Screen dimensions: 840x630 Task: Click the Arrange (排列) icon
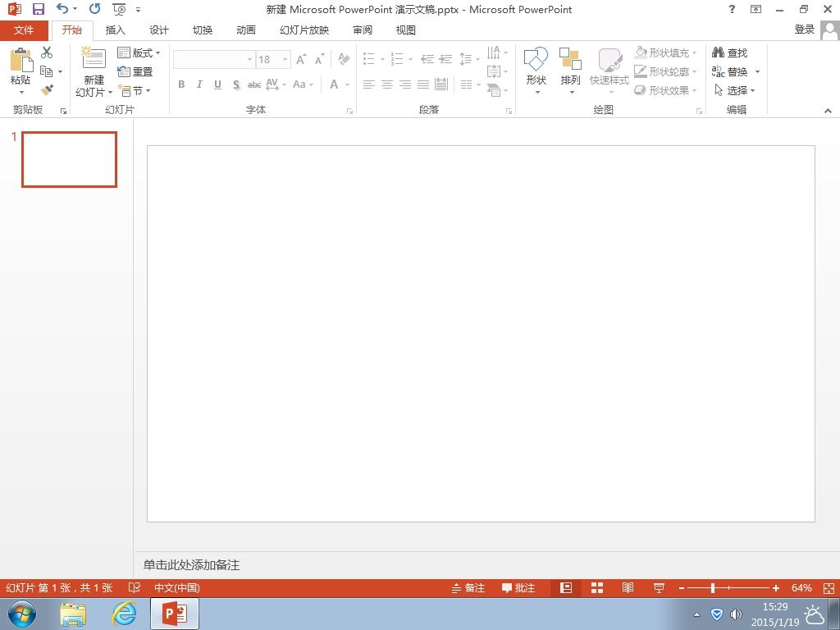(571, 59)
